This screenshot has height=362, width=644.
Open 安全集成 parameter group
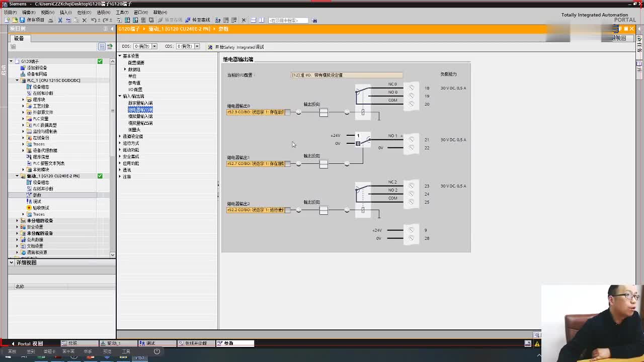[131, 156]
